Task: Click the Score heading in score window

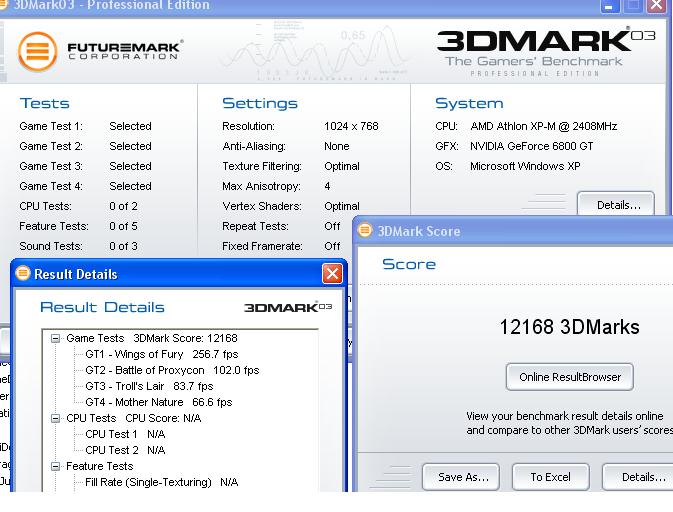Action: click(x=409, y=264)
